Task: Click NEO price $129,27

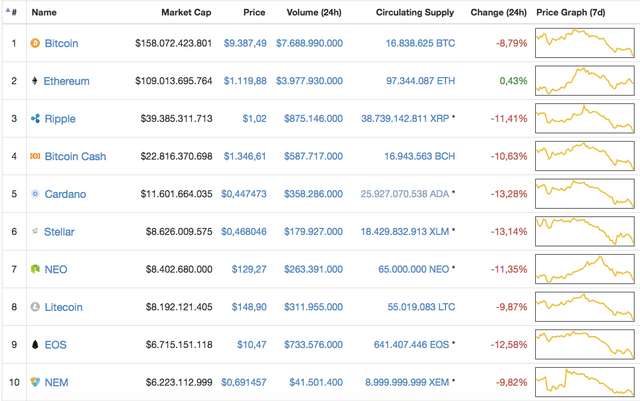Action: coord(249,270)
